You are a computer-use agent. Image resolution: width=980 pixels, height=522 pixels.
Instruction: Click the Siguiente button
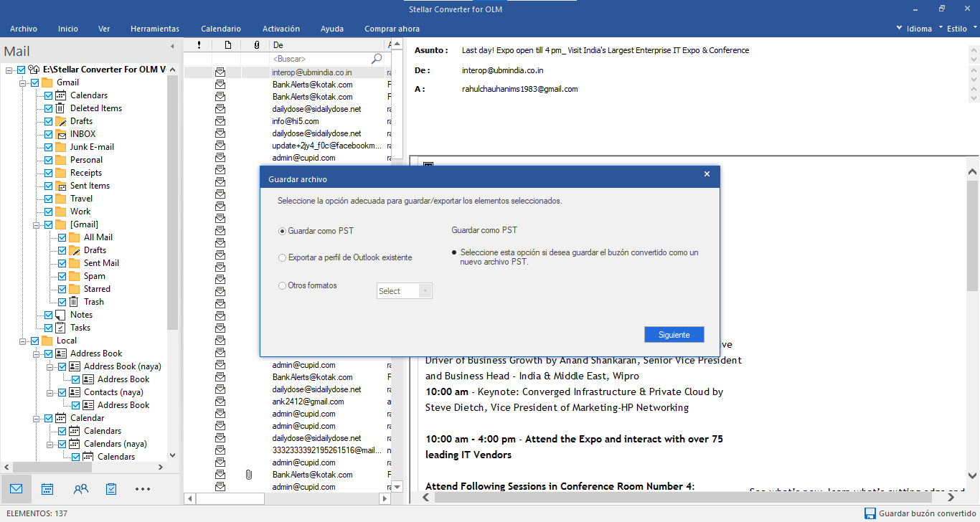click(674, 335)
